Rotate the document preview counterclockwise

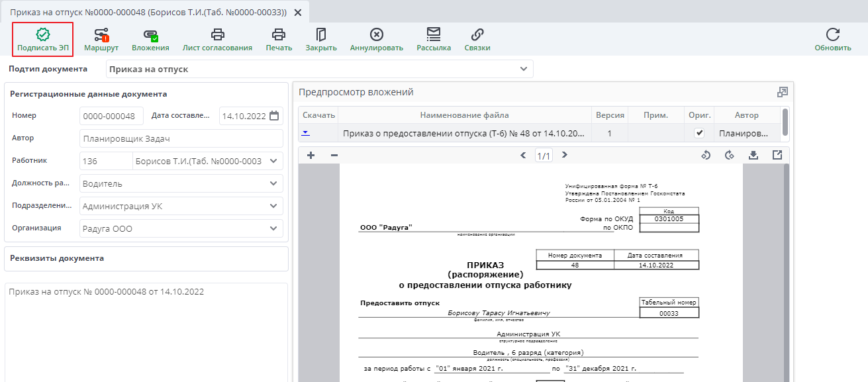point(706,154)
